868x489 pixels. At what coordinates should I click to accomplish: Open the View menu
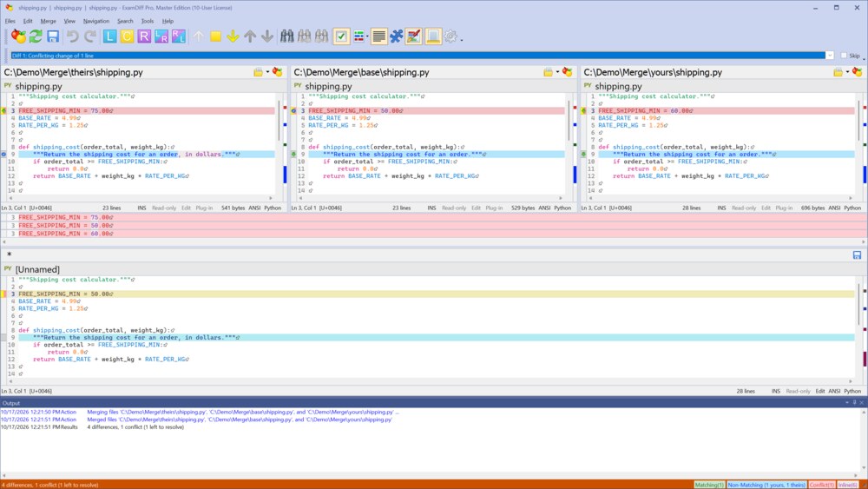tap(69, 21)
